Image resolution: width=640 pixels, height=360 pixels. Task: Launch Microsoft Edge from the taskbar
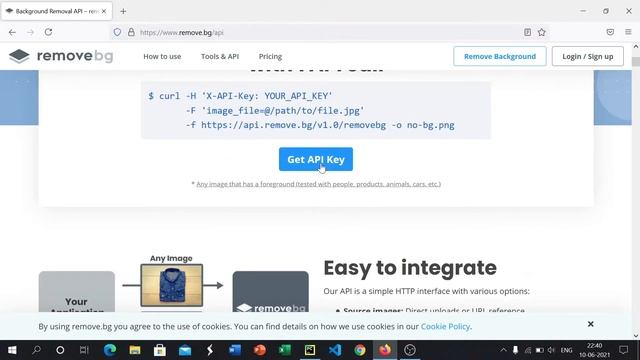tap(110, 350)
